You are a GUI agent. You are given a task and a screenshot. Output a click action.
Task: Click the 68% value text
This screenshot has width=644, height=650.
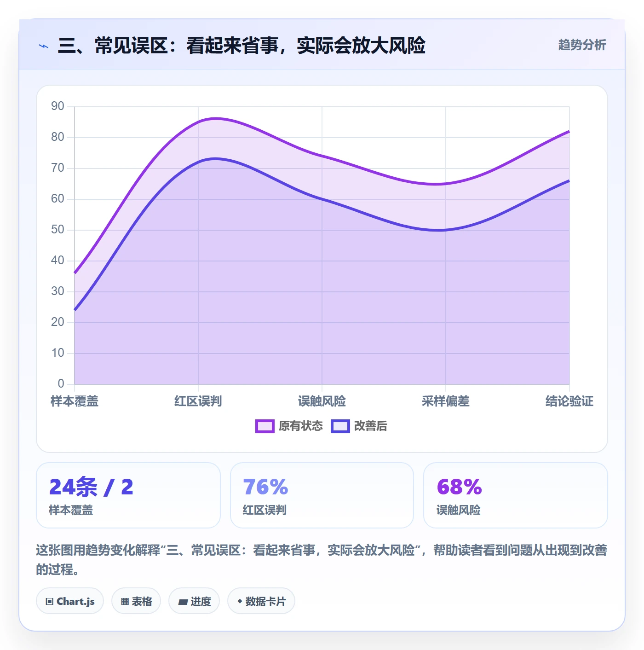click(459, 487)
